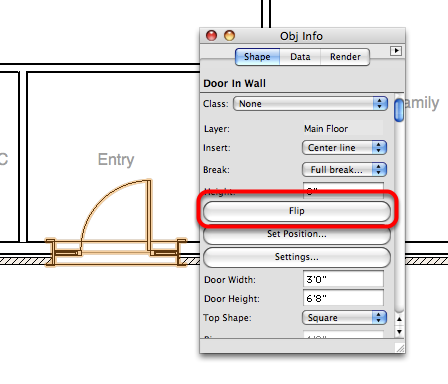Click the Flip button

(297, 211)
